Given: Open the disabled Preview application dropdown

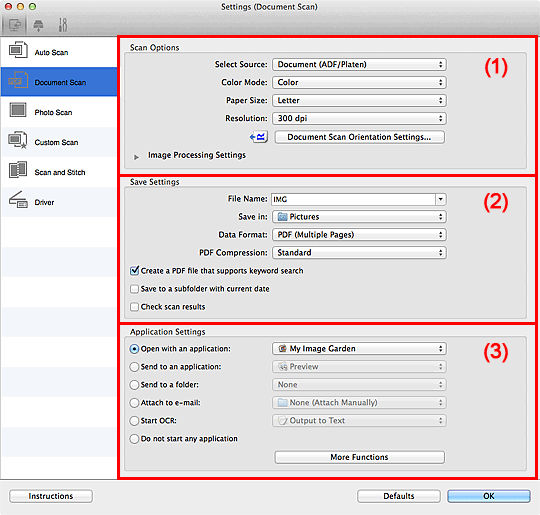Looking at the screenshot, I should pyautogui.click(x=359, y=367).
